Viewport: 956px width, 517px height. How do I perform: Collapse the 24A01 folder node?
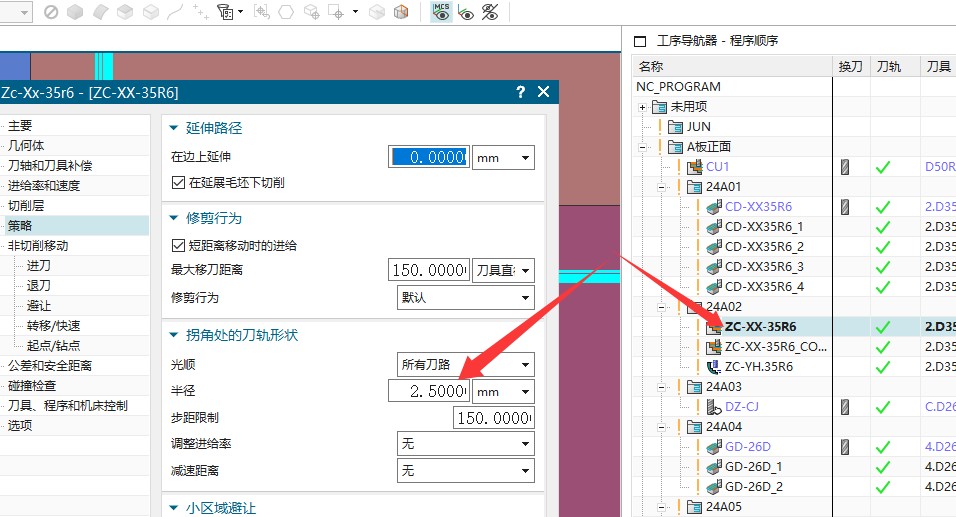(x=662, y=187)
